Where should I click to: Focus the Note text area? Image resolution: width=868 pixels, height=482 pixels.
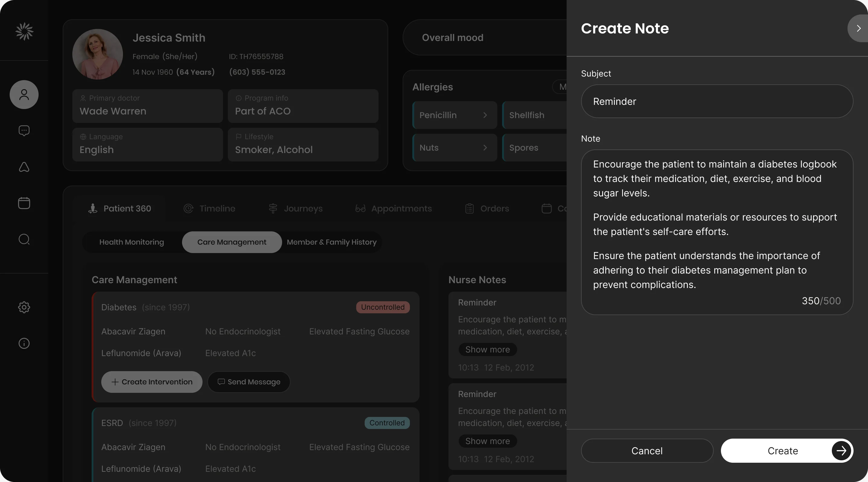717,232
